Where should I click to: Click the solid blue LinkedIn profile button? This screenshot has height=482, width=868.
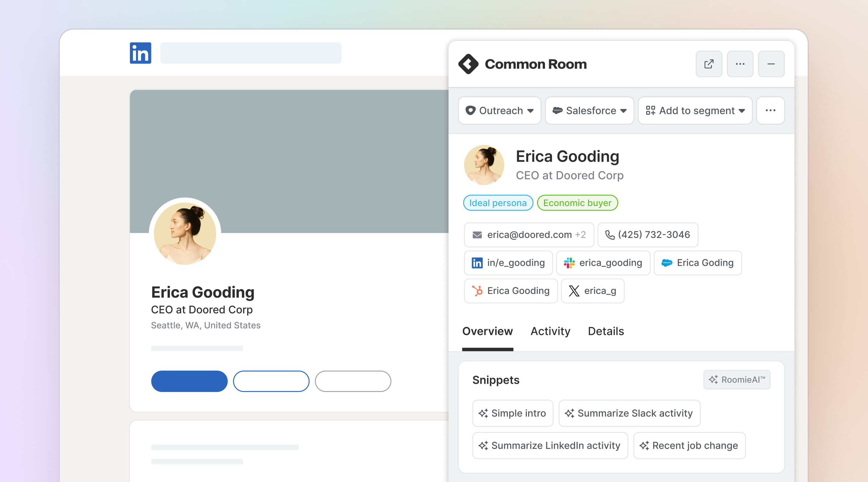(189, 381)
